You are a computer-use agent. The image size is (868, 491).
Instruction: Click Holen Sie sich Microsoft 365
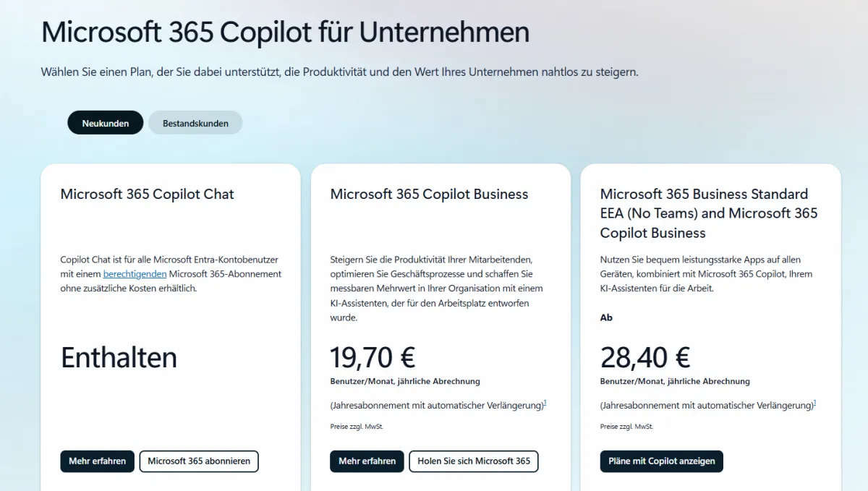coord(474,461)
